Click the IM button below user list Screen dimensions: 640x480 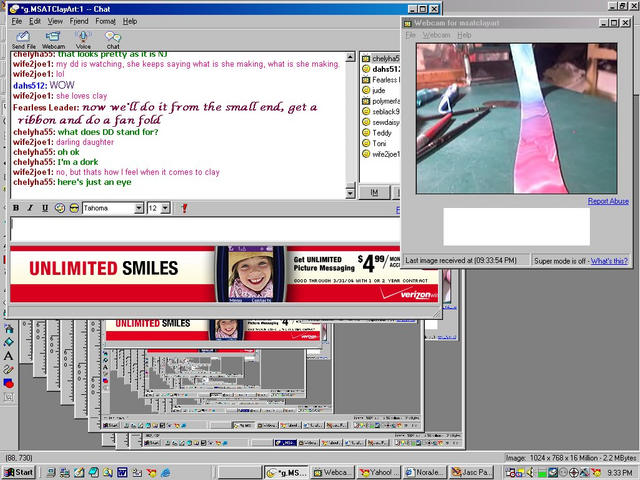tap(374, 193)
